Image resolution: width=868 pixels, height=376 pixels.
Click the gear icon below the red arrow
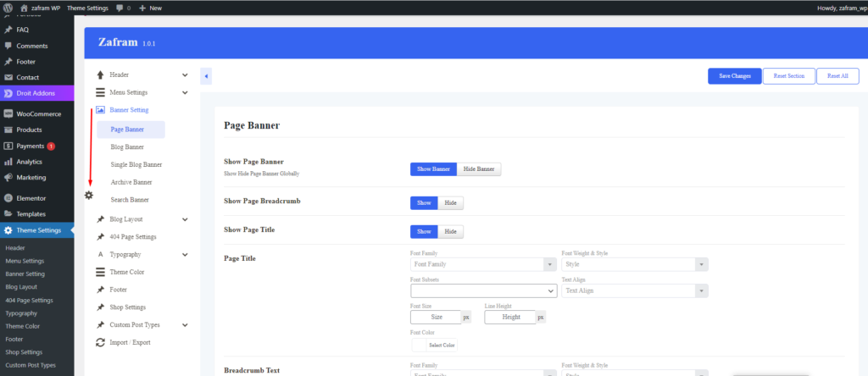(x=89, y=196)
